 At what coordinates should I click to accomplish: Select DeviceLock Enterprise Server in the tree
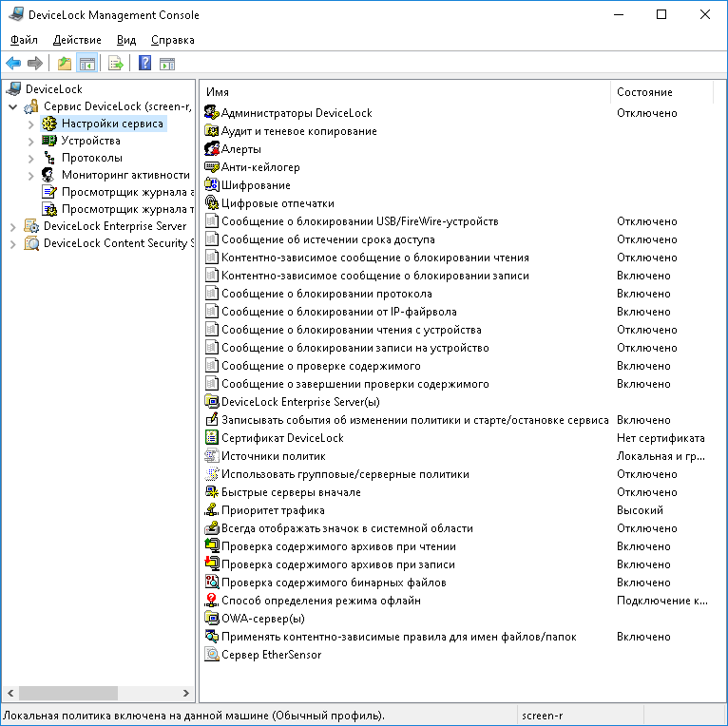click(x=115, y=226)
